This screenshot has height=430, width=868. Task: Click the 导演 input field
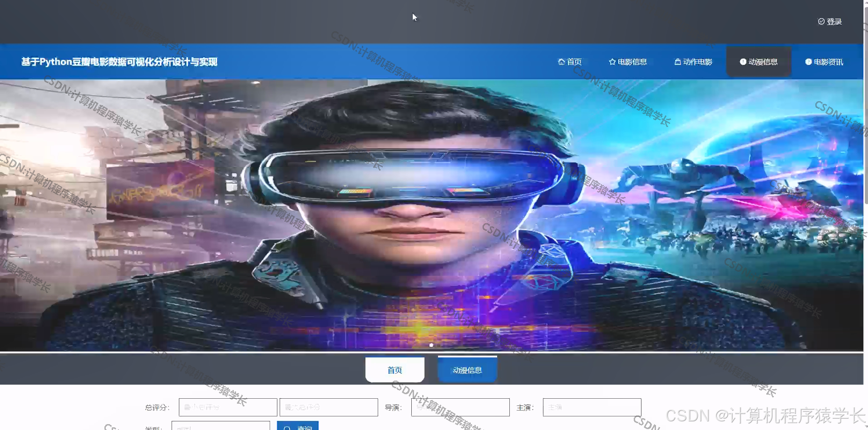tap(460, 407)
